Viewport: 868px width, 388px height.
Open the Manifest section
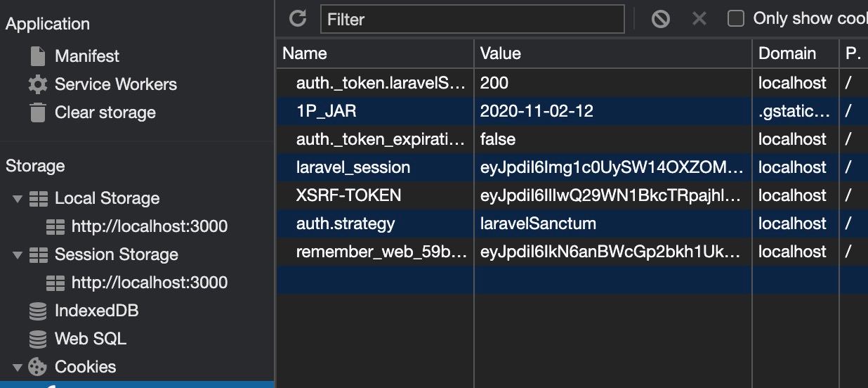87,56
